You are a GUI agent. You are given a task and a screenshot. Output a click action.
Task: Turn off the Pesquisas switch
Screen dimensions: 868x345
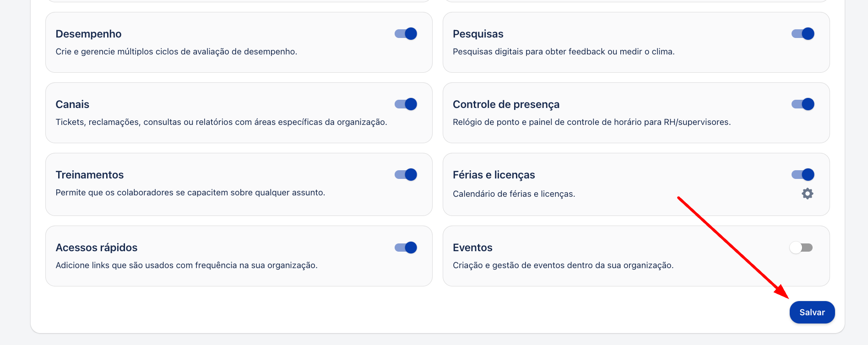(803, 34)
